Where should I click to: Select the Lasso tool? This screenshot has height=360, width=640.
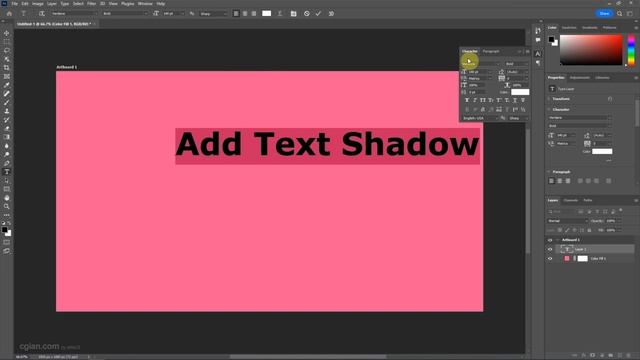click(x=7, y=51)
